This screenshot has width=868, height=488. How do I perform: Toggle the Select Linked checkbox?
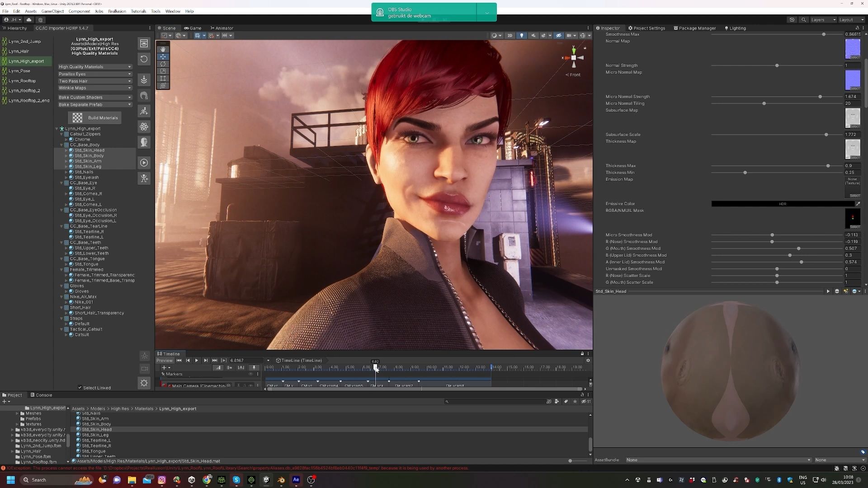click(80, 388)
